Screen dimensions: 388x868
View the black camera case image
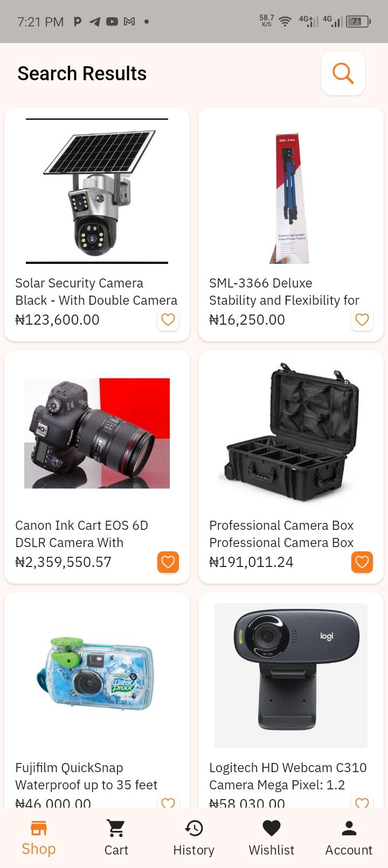(x=291, y=433)
